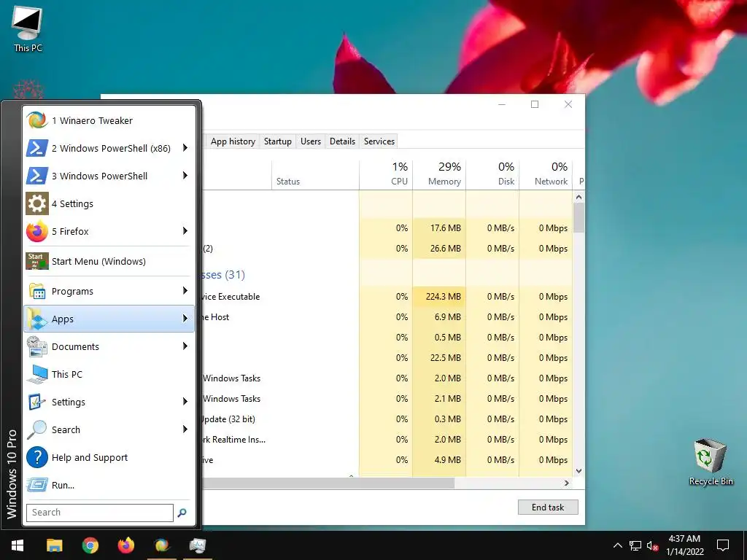
Task: Sort by CPU column header
Action: (386, 174)
